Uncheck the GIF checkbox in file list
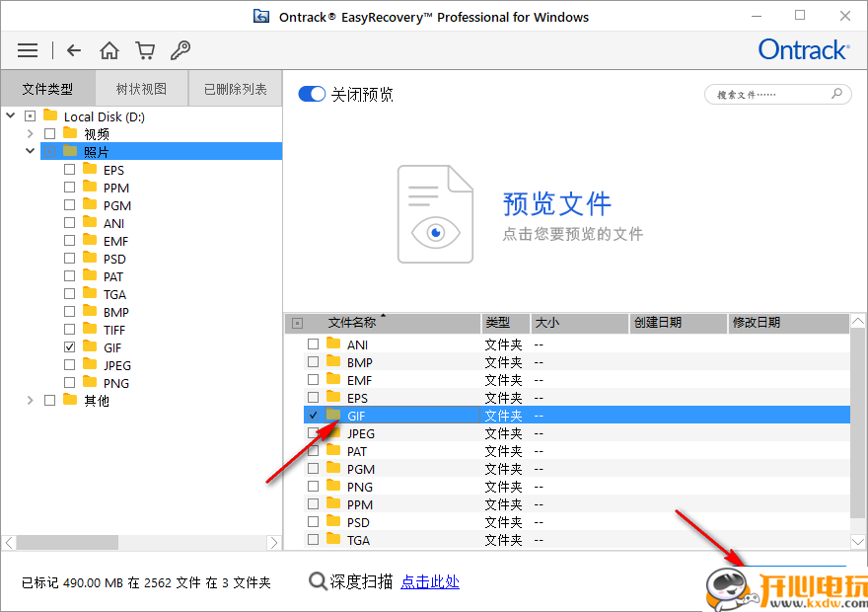Image resolution: width=868 pixels, height=612 pixels. pos(314,416)
